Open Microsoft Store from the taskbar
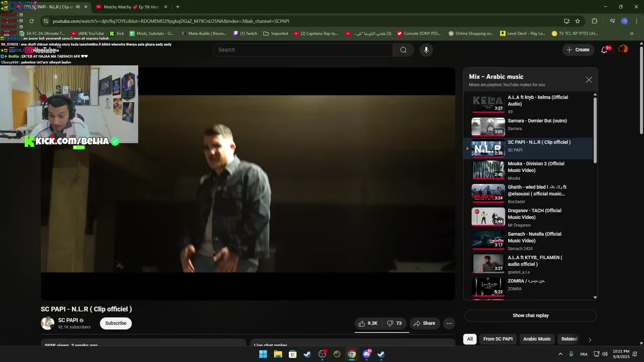The image size is (644, 362). [292, 354]
